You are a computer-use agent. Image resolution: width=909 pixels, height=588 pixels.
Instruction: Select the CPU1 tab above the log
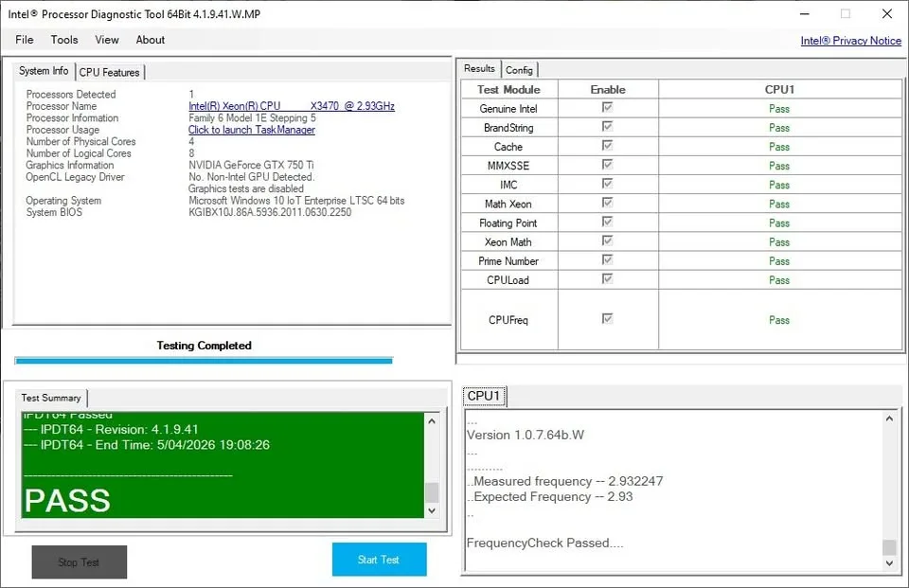tap(484, 396)
